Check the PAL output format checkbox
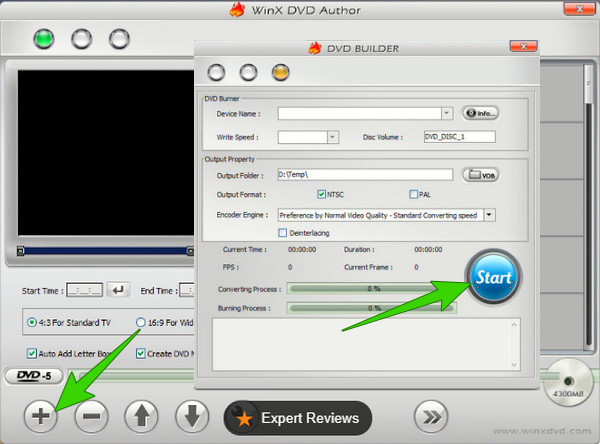 click(x=413, y=194)
